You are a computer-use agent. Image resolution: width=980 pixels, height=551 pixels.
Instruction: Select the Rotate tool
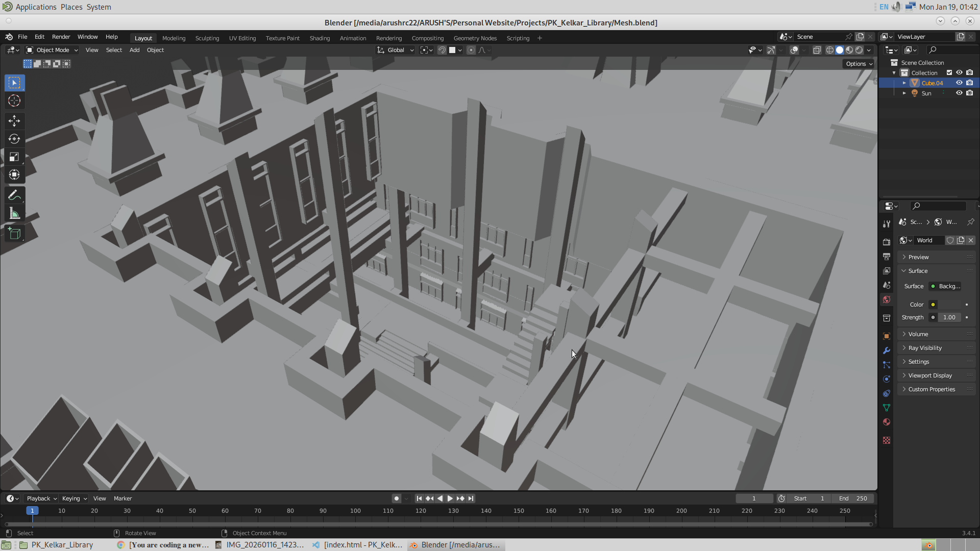[x=14, y=139]
